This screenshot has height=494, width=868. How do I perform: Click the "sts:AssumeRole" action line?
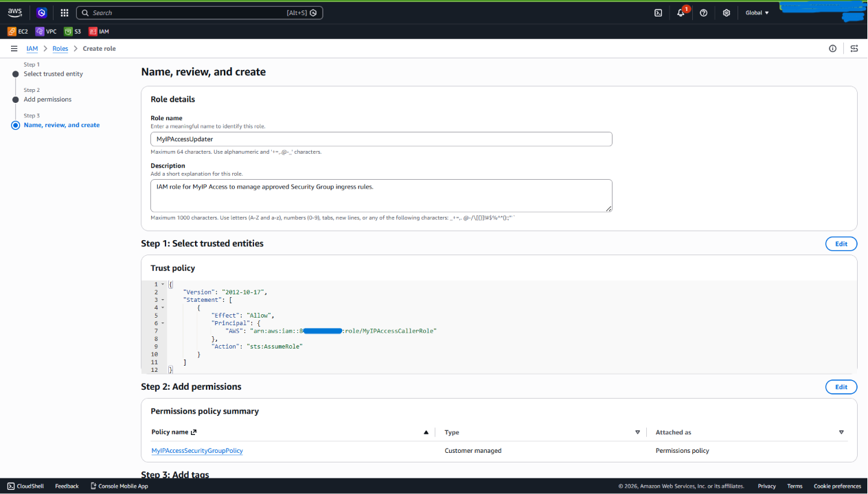click(x=258, y=346)
